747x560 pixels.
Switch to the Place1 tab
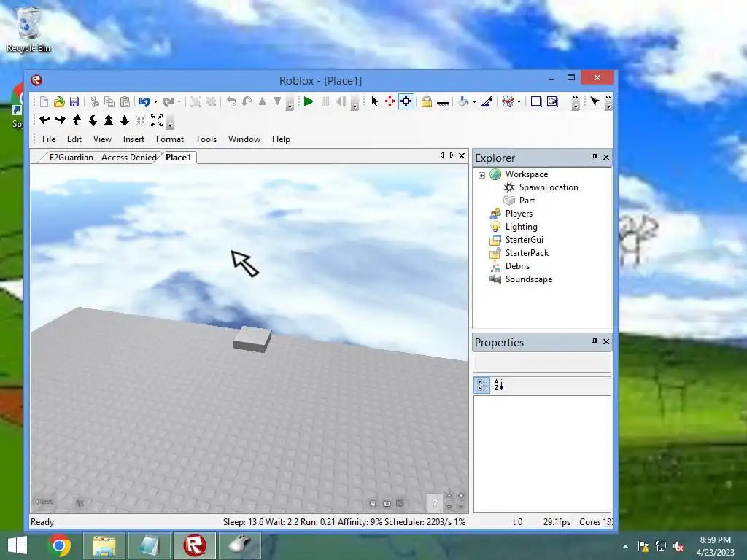point(179,157)
